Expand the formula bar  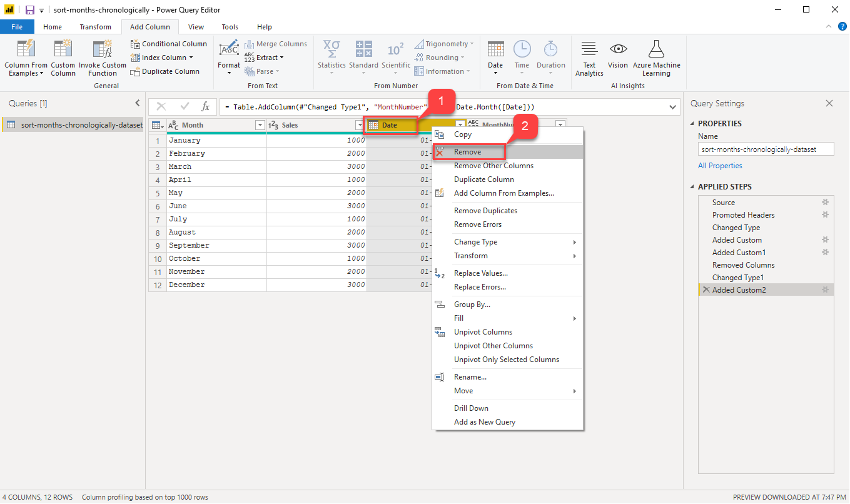point(673,107)
